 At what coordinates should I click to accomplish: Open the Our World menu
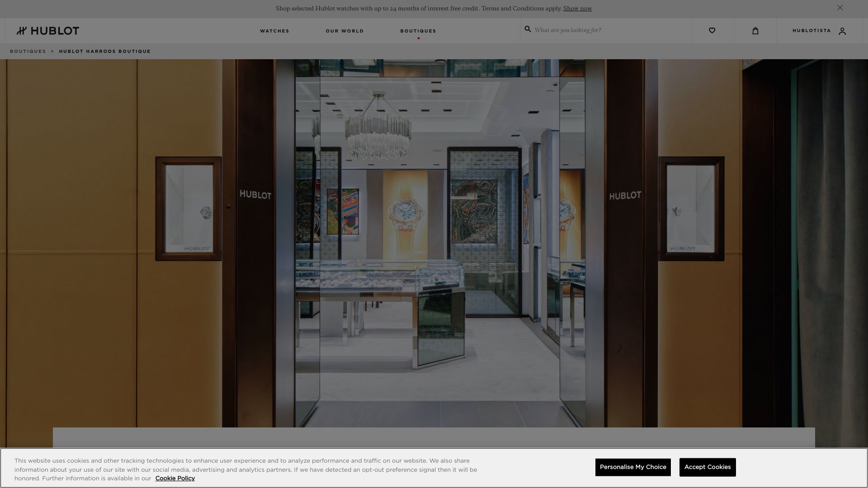click(x=344, y=31)
